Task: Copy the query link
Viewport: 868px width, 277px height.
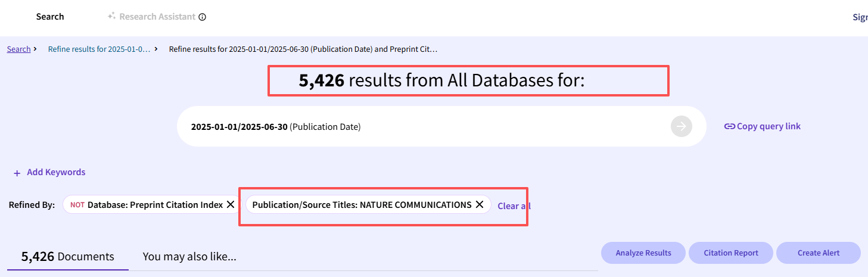Action: [762, 126]
